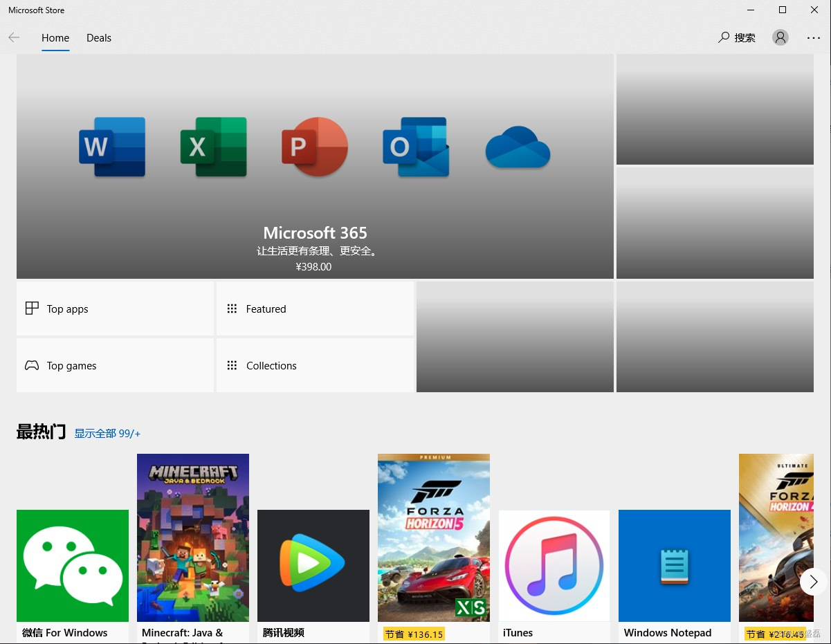Image resolution: width=831 pixels, height=644 pixels.
Task: Switch to the Deals tab
Action: coord(99,38)
